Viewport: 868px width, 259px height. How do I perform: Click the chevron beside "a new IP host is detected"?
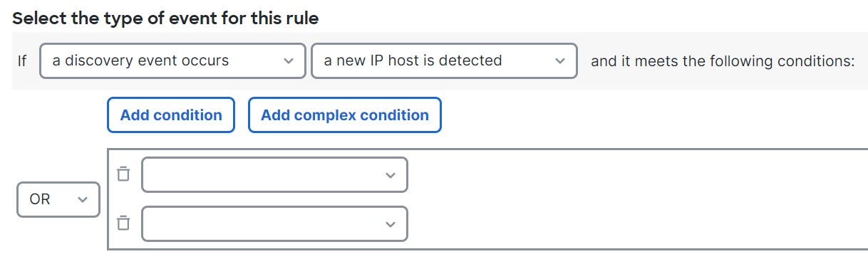[x=559, y=61]
